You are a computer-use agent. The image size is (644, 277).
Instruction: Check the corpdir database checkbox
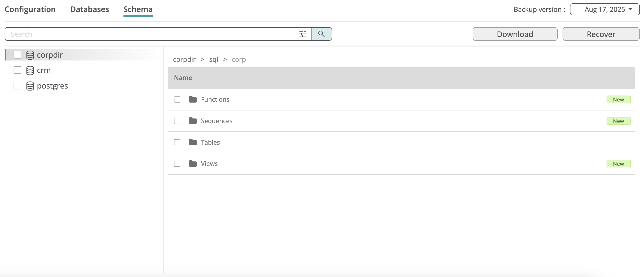tap(17, 55)
